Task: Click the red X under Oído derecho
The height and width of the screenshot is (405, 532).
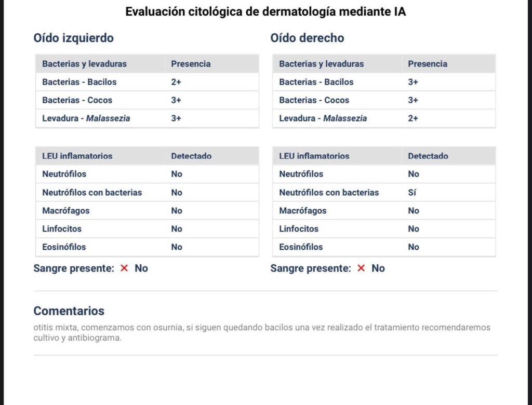Action: click(x=361, y=268)
